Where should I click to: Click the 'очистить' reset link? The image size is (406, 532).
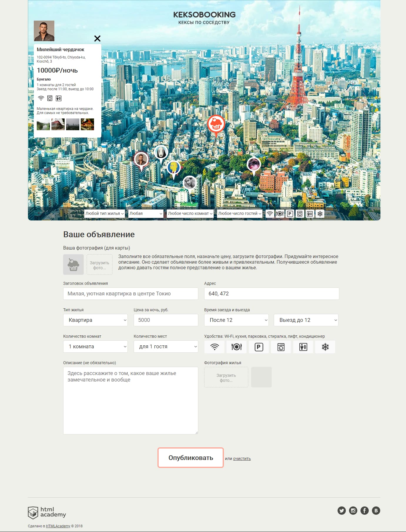pyautogui.click(x=242, y=459)
